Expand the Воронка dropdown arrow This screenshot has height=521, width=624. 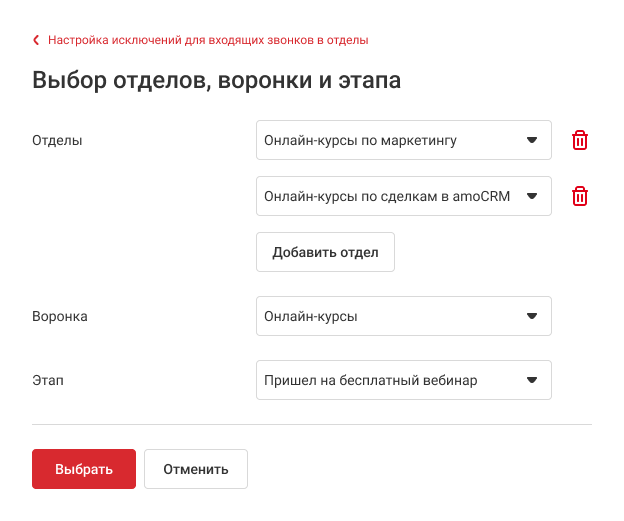pos(532,316)
